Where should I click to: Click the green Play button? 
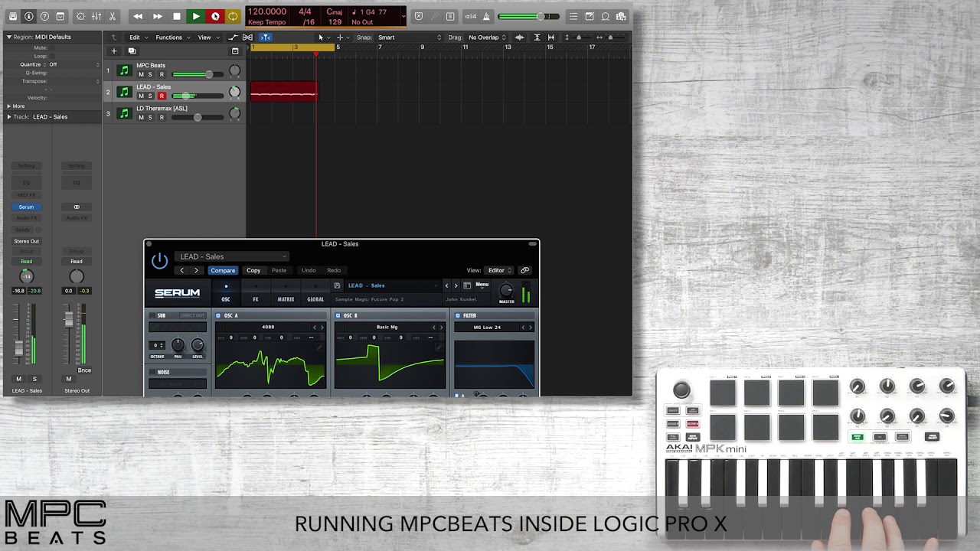tap(196, 16)
